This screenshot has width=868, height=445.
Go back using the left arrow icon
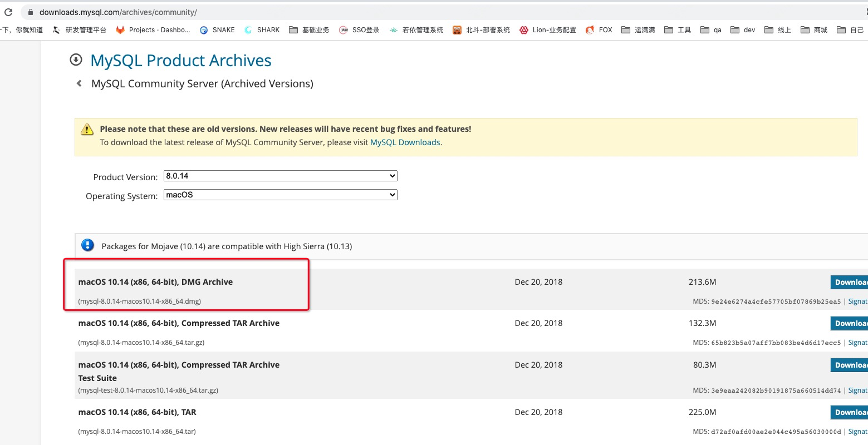click(x=79, y=83)
